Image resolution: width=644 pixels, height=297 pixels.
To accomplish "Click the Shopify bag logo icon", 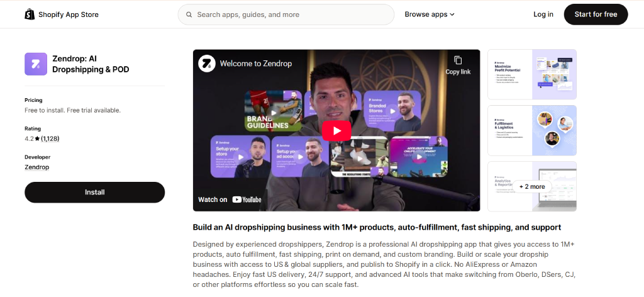I will pos(30,14).
